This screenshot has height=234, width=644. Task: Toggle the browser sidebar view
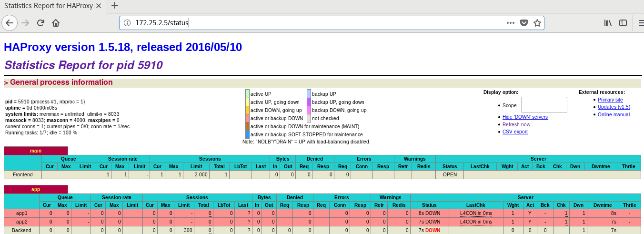coord(623,23)
